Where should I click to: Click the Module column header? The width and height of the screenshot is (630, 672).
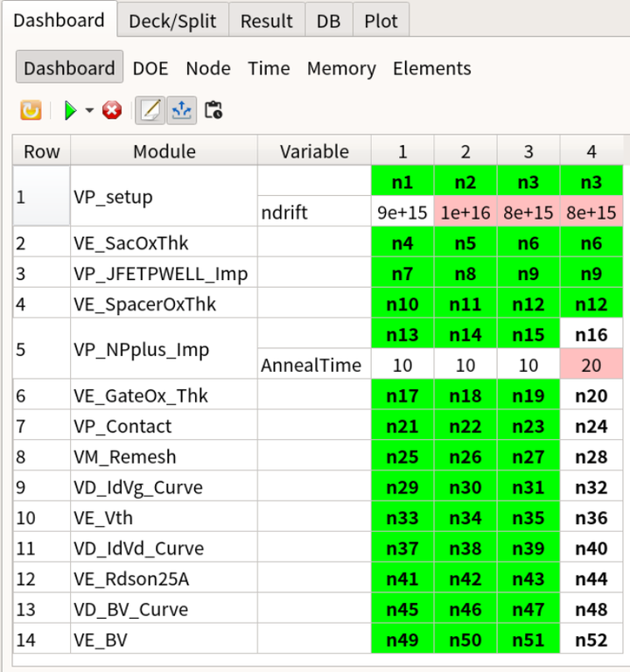tap(164, 151)
